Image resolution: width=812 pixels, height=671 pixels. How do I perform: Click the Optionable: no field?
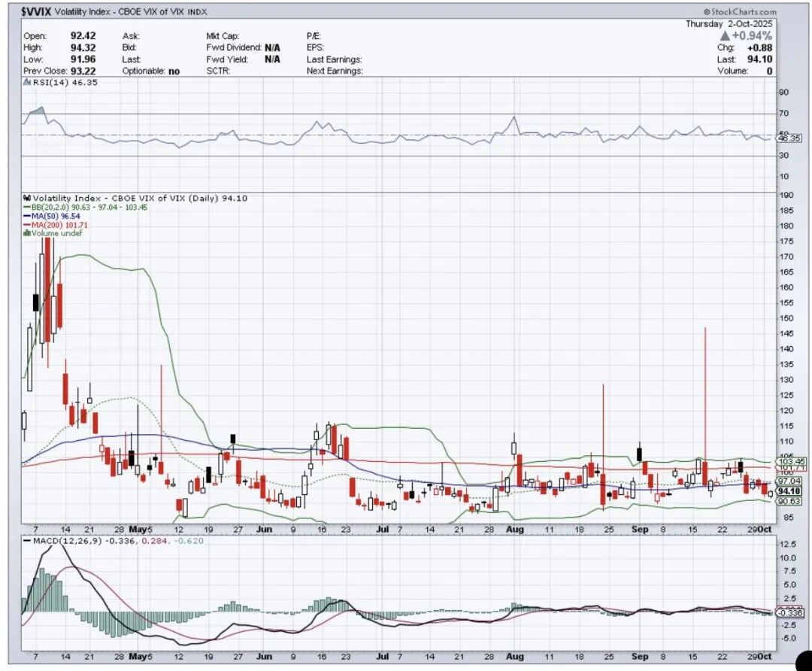150,71
